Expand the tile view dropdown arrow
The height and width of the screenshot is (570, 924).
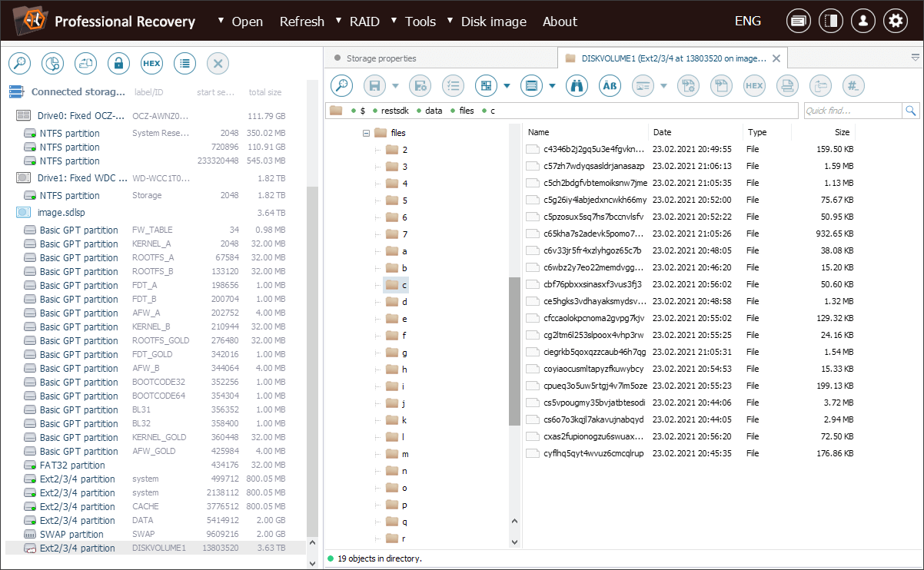(507, 85)
